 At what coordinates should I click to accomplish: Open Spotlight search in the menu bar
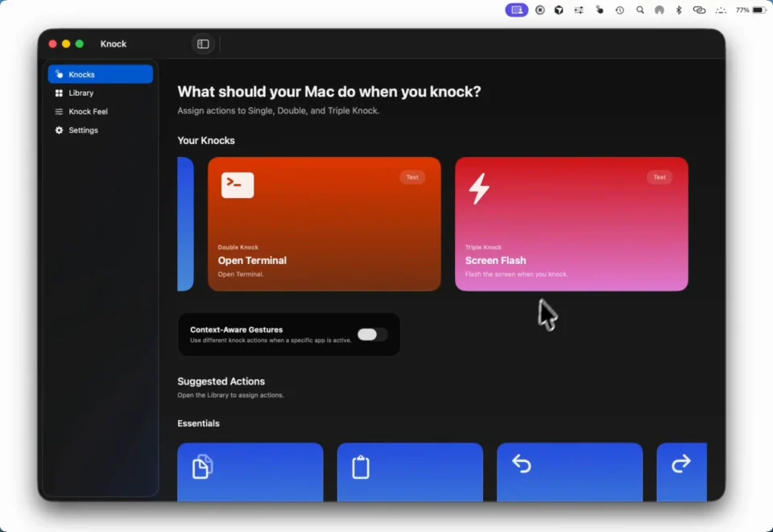[x=640, y=10]
